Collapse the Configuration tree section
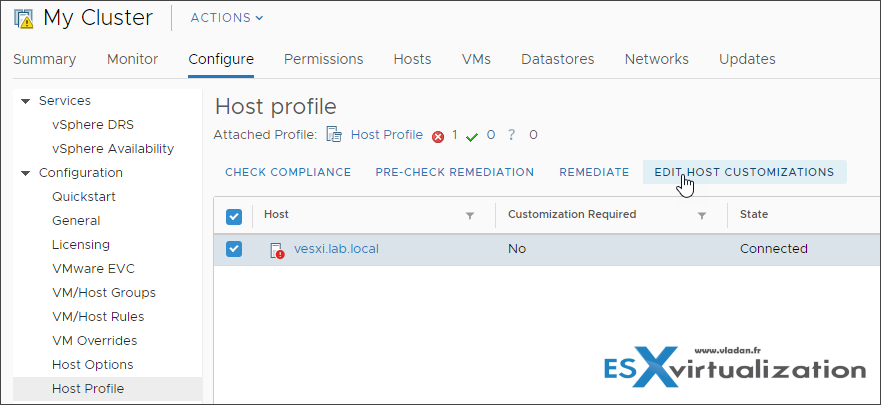 (25, 173)
